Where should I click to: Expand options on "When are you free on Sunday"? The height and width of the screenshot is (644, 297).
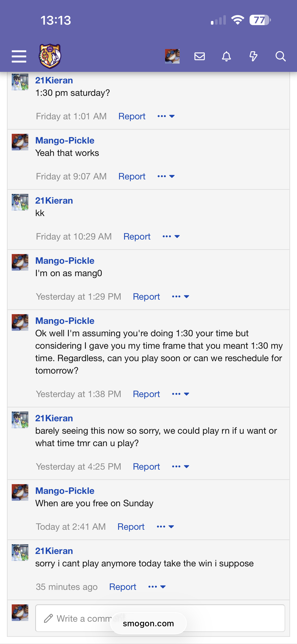(x=165, y=527)
